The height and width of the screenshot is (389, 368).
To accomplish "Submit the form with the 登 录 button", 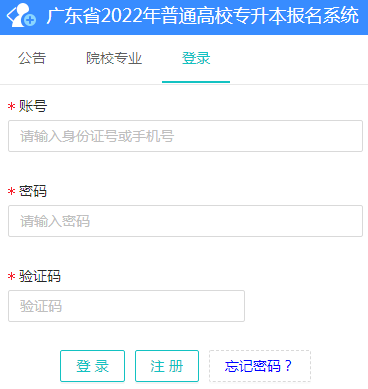I will pos(92,366).
